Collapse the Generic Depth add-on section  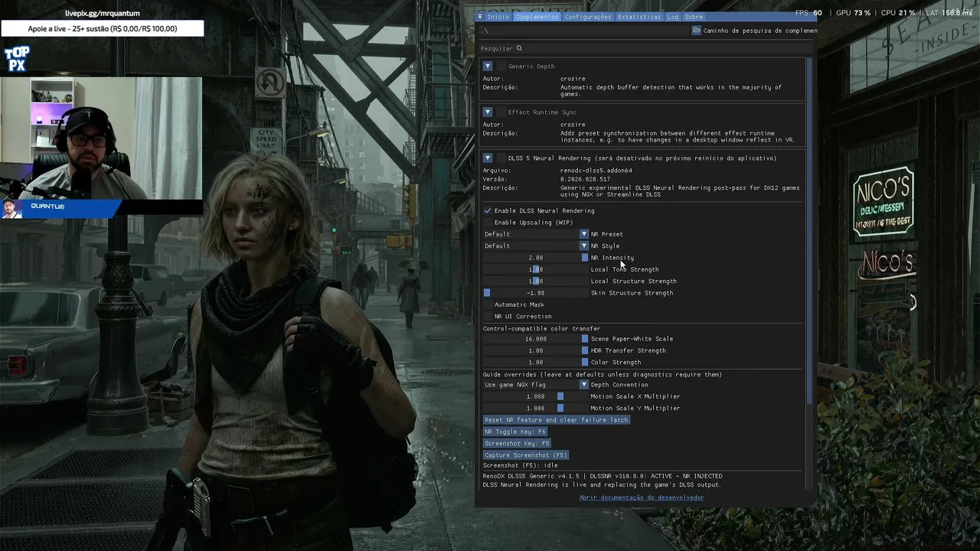(x=488, y=67)
